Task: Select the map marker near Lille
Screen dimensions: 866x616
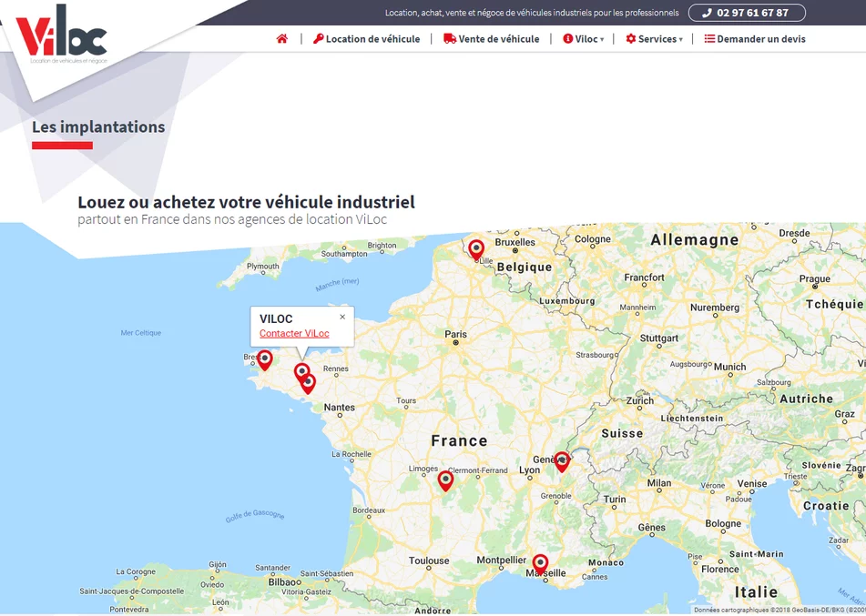Action: [x=475, y=249]
